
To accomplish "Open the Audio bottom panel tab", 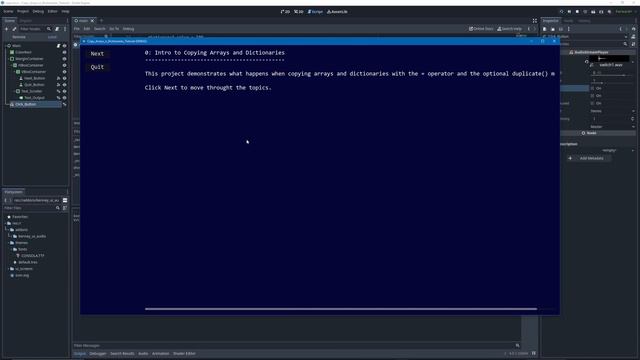I will point(143,353).
